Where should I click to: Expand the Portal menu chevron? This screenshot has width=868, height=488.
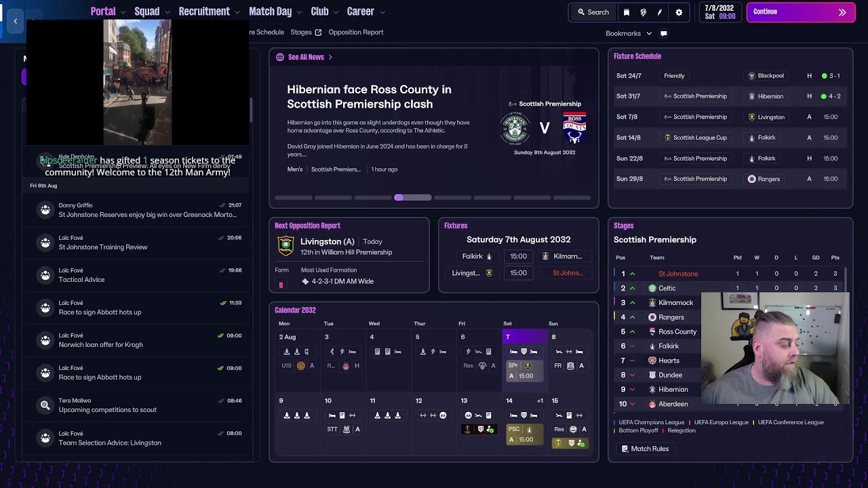point(123,12)
